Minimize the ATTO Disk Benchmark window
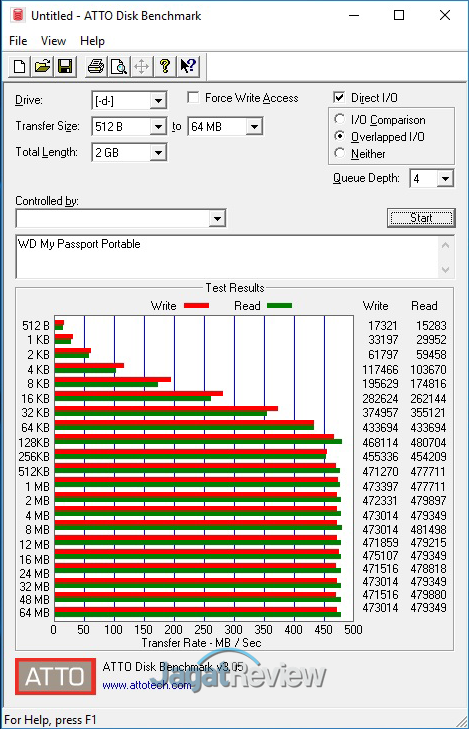The image size is (469, 729). pos(354,15)
